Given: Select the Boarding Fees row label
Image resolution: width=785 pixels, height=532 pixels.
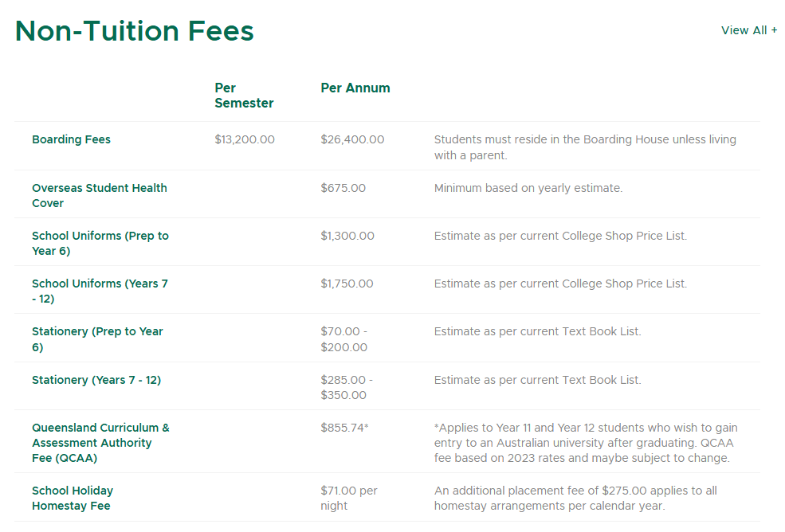Looking at the screenshot, I should pyautogui.click(x=71, y=139).
